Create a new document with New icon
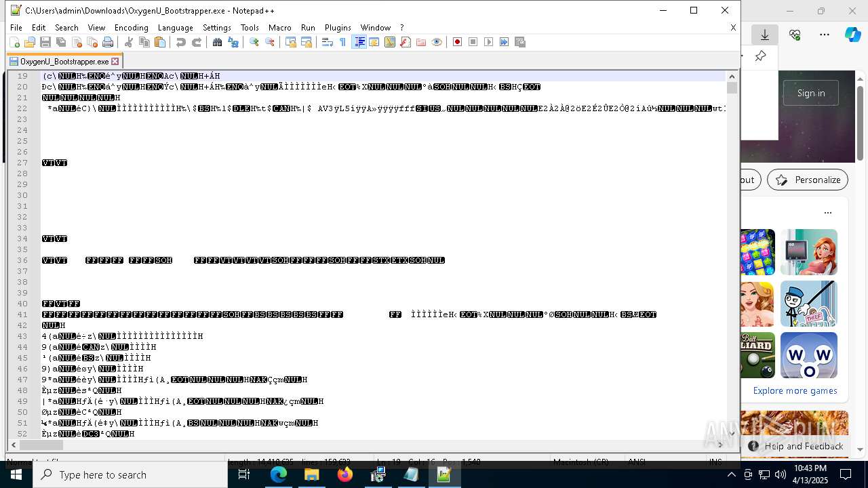 [14, 42]
